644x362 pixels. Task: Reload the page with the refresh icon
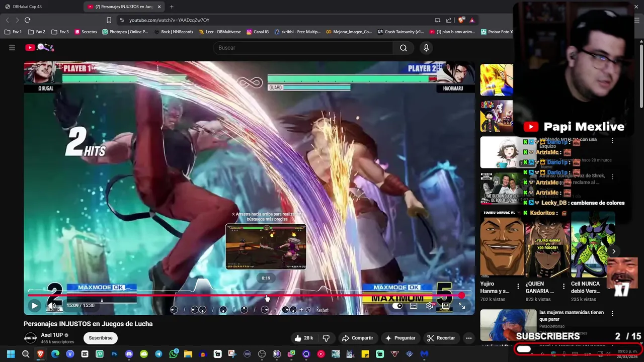(28, 20)
